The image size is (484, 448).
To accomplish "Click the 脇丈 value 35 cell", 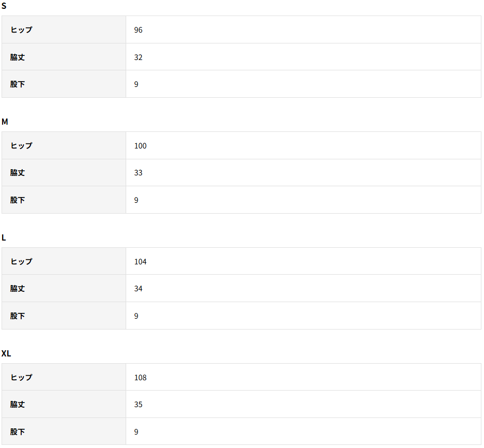I will click(x=138, y=405).
